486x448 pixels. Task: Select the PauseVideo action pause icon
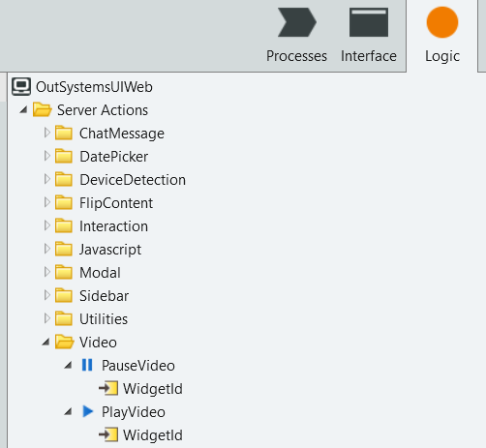[87, 365]
